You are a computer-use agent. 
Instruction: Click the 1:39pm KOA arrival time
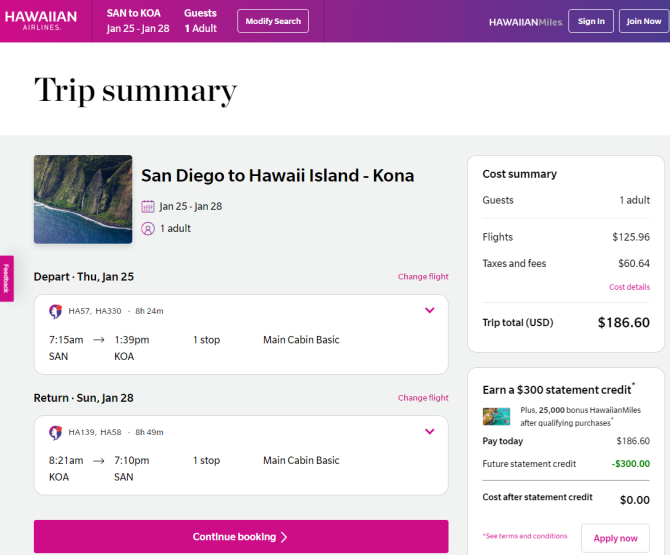[x=132, y=340]
